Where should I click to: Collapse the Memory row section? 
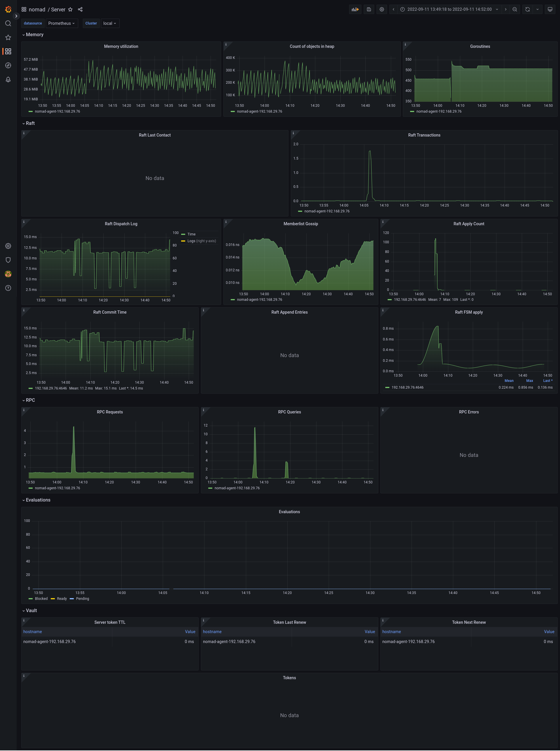pos(34,35)
